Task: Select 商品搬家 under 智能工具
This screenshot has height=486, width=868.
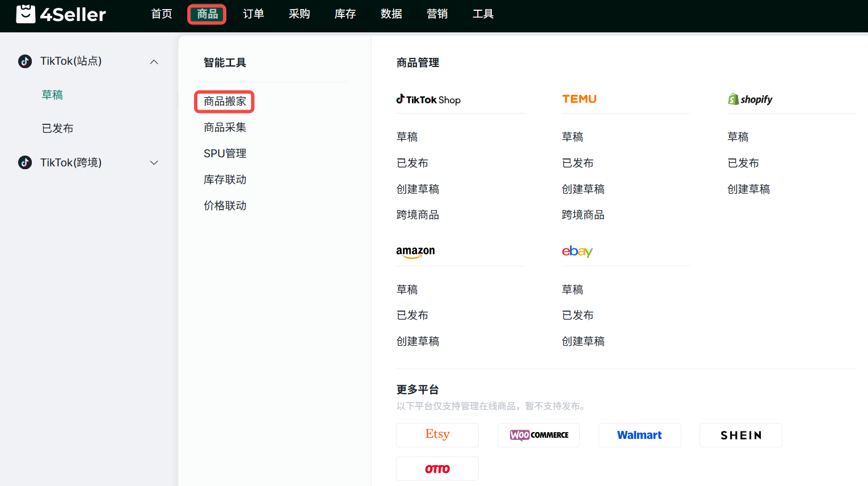Action: [x=225, y=102]
